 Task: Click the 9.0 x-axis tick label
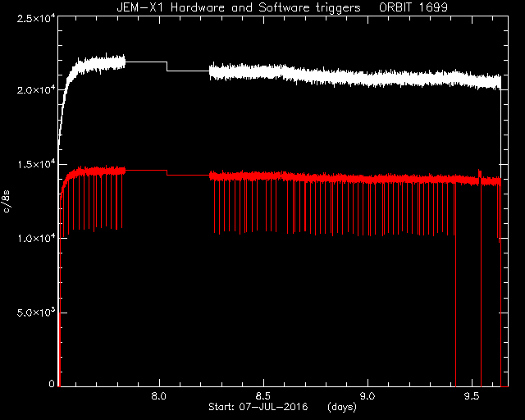pos(367,396)
